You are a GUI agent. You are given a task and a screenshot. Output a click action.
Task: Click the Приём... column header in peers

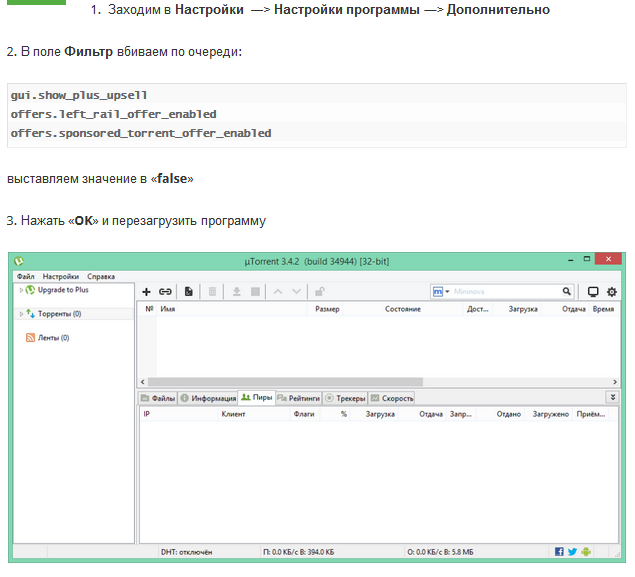[x=590, y=414]
